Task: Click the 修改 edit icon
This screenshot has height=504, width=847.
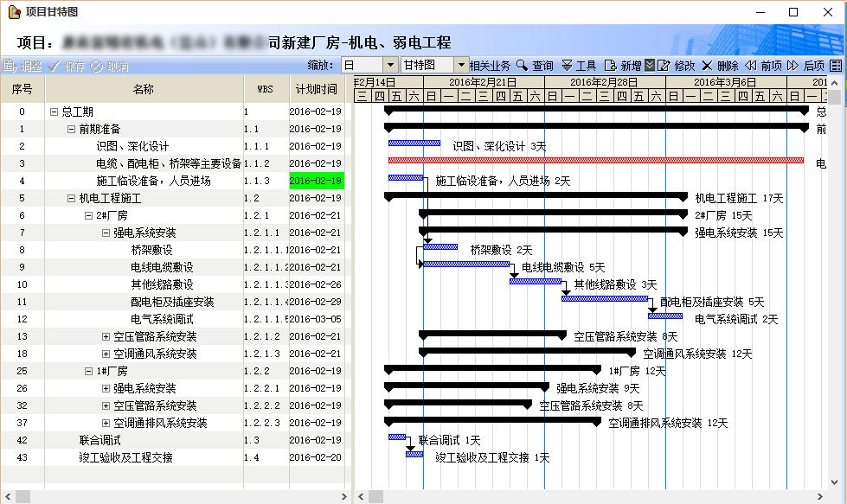Action: pyautogui.click(x=664, y=66)
